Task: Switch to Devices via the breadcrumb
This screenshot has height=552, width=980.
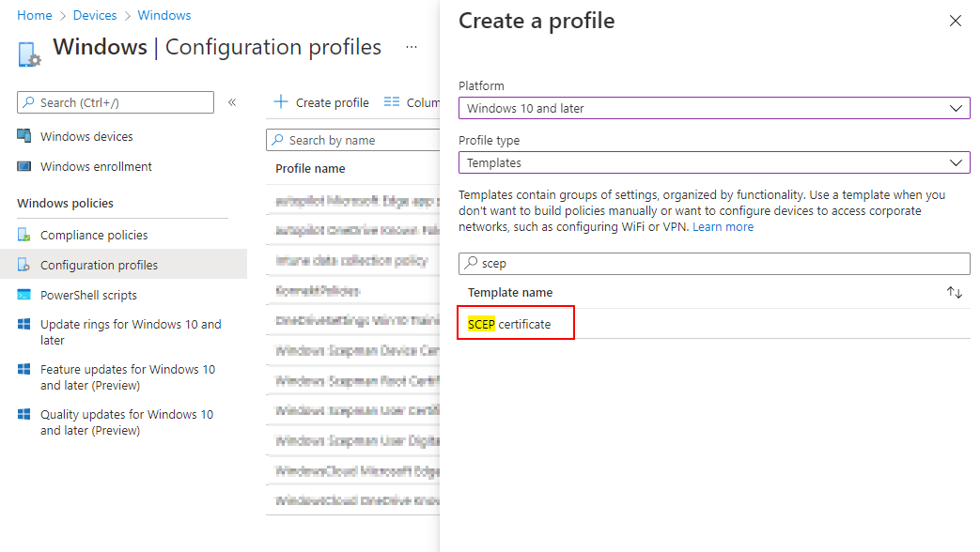Action: 94,15
